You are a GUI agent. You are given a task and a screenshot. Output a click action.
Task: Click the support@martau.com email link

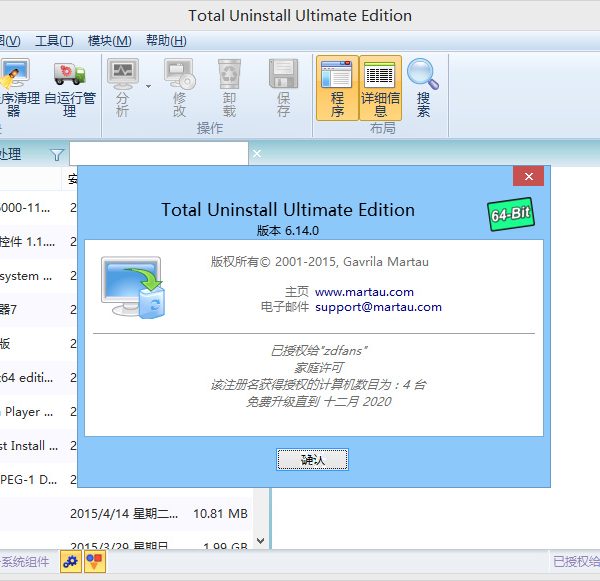click(x=378, y=307)
